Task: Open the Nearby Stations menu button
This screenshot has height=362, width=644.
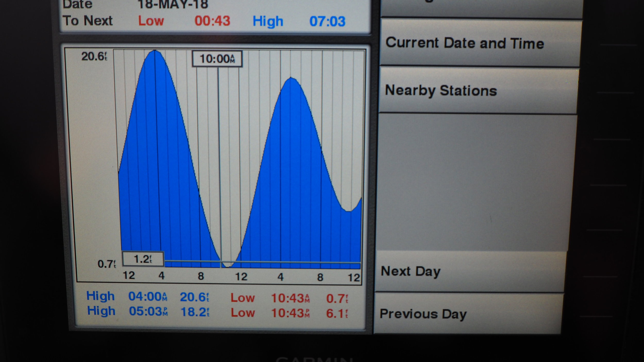Action: pyautogui.click(x=479, y=91)
